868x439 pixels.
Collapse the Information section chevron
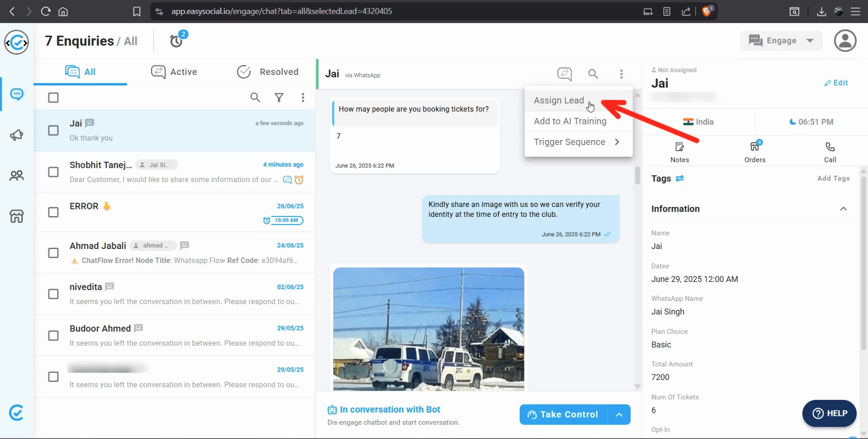[843, 209]
